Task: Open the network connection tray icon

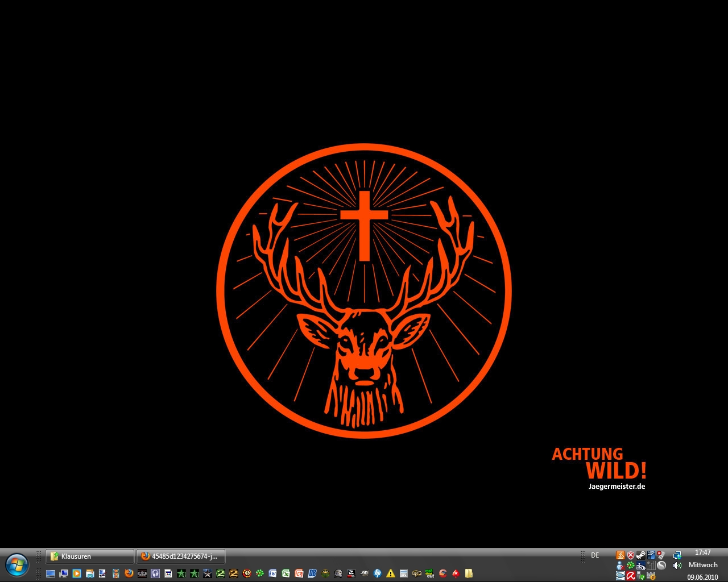Action: 677,555
